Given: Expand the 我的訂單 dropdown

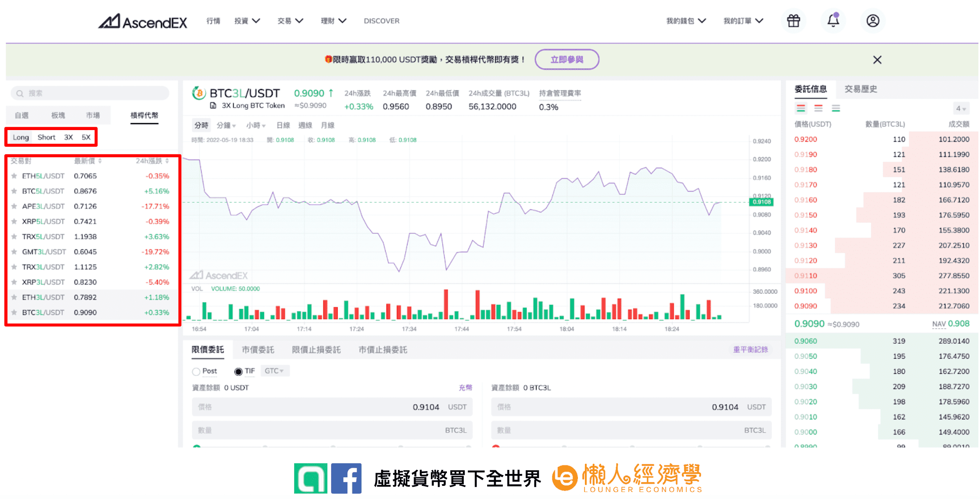Looking at the screenshot, I should pyautogui.click(x=743, y=21).
